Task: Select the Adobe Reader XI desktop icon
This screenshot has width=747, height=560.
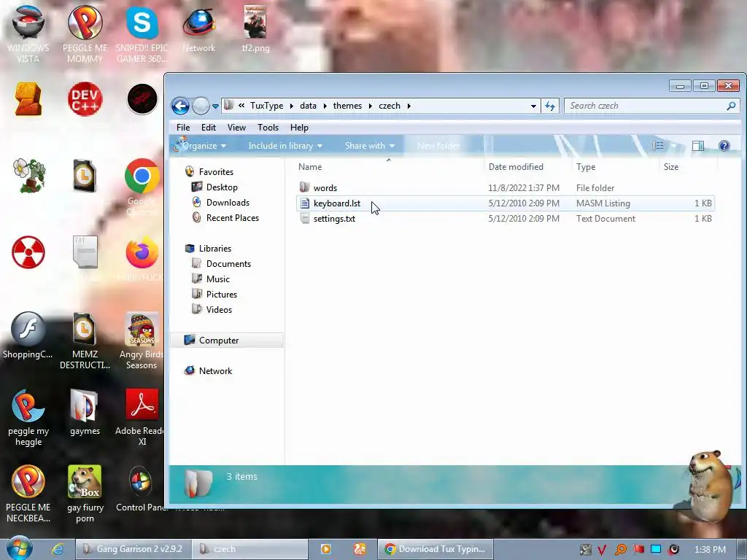Action: coord(142,418)
